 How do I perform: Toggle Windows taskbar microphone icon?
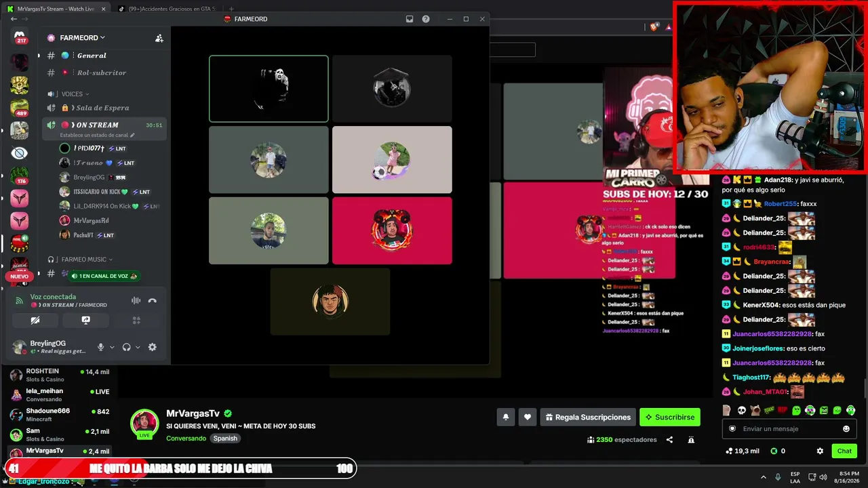tap(778, 477)
